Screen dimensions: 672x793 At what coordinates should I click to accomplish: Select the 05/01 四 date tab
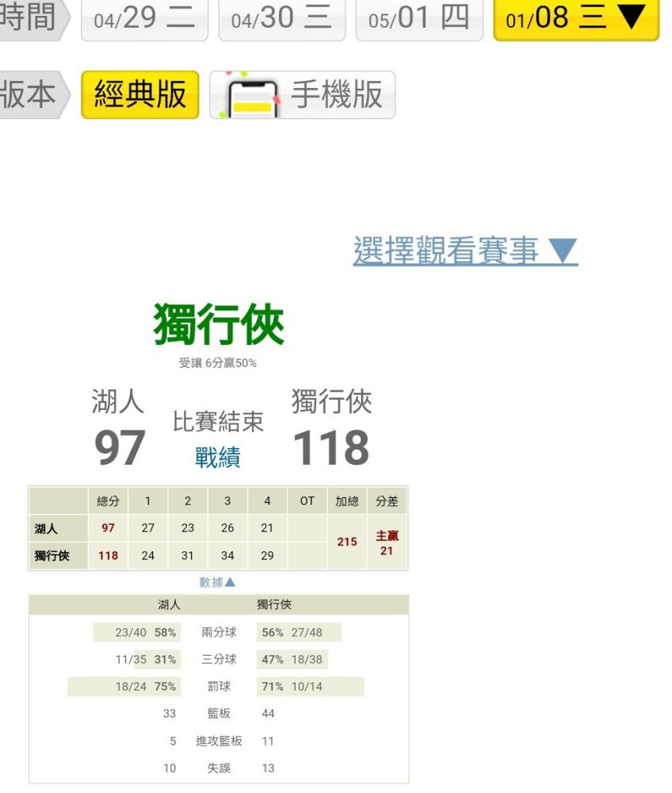419,19
